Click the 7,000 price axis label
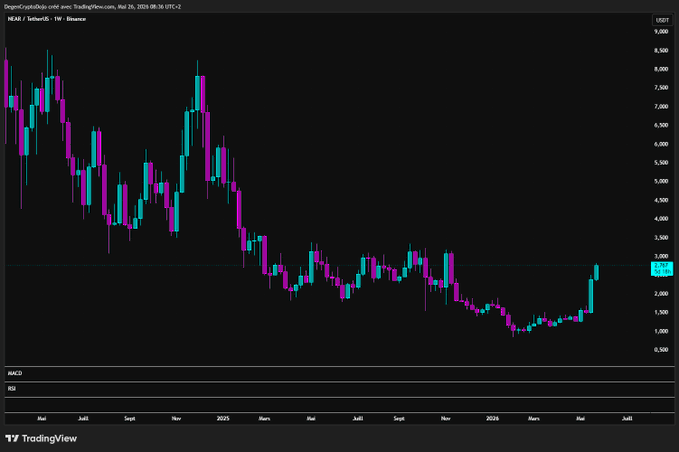The height and width of the screenshot is (452, 679). (661, 107)
